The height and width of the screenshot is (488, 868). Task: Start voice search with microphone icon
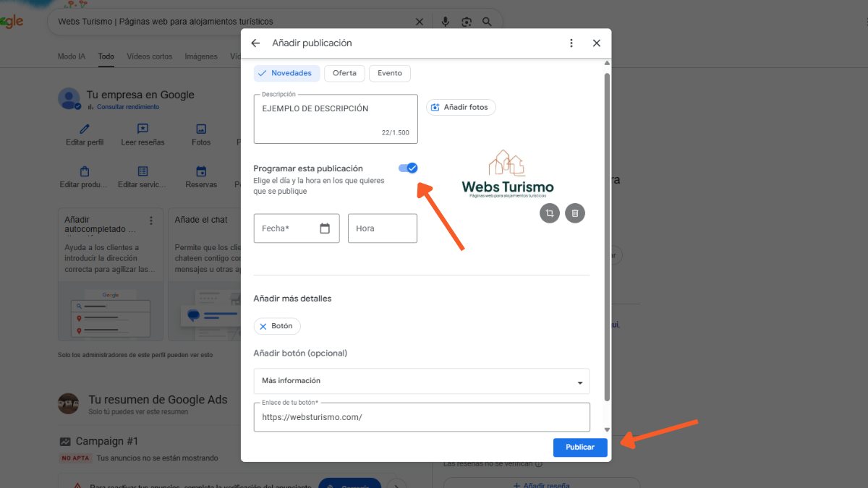click(x=446, y=22)
